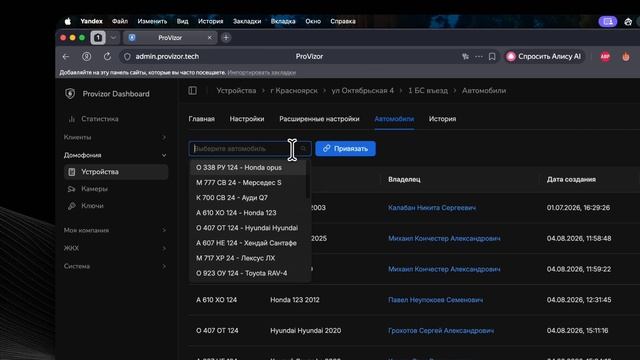Switch to the Автомобили tab
The image size is (640, 360).
[x=394, y=119]
